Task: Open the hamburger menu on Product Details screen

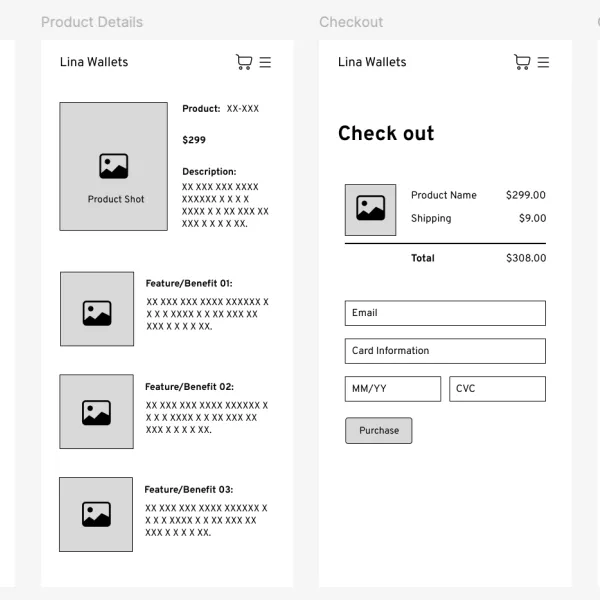Action: point(265,62)
